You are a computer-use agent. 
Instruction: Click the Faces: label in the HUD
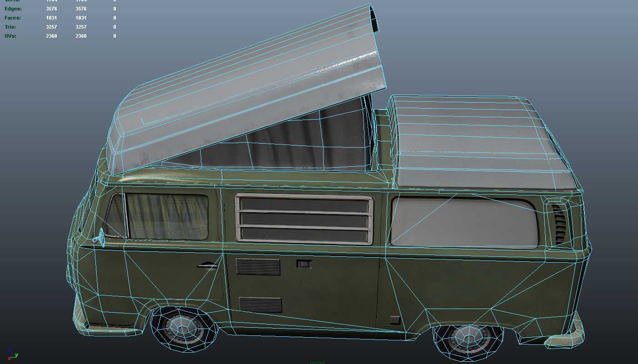pos(13,18)
